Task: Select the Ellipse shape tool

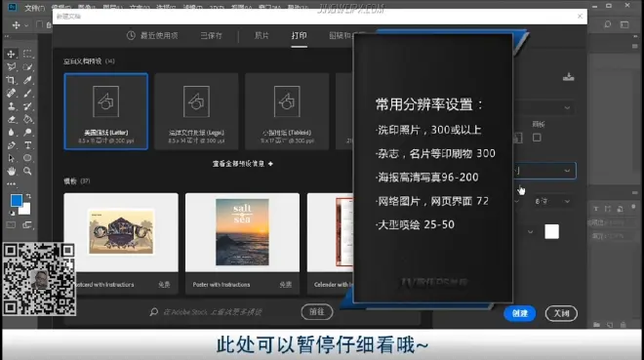Action: point(27,158)
